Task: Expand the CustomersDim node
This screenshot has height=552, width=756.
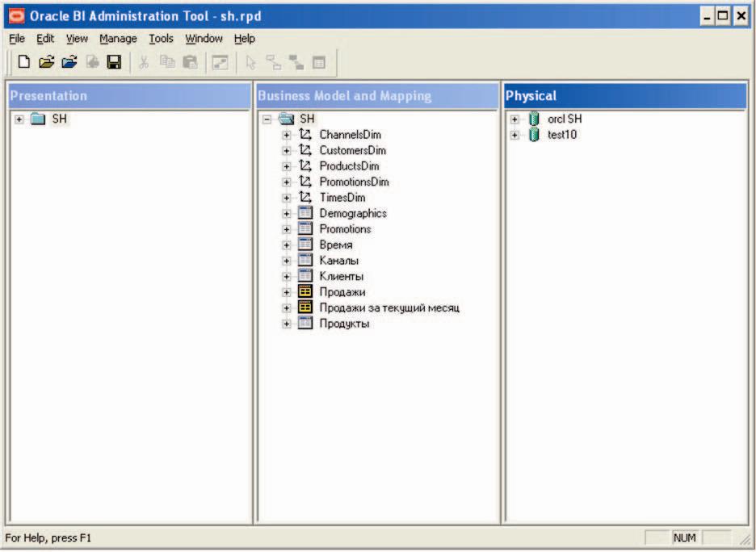Action: click(x=287, y=150)
